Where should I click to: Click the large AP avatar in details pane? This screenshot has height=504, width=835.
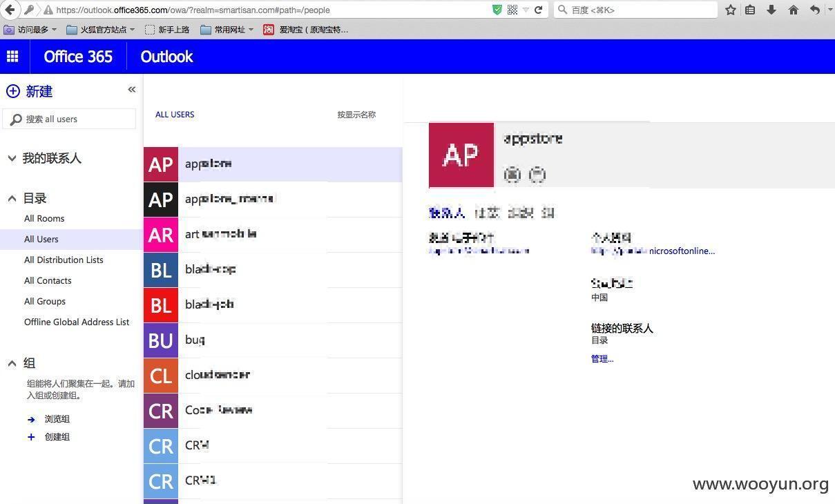click(x=461, y=155)
